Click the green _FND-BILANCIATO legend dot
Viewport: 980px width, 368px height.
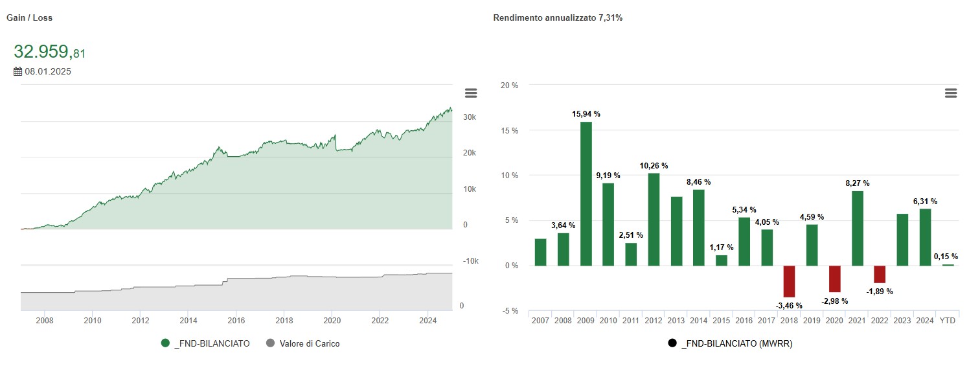tap(166, 343)
